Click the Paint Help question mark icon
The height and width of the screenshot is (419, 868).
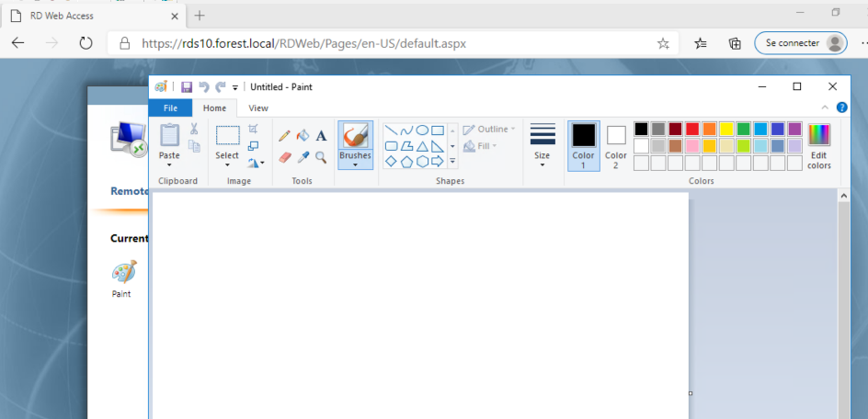(x=842, y=108)
